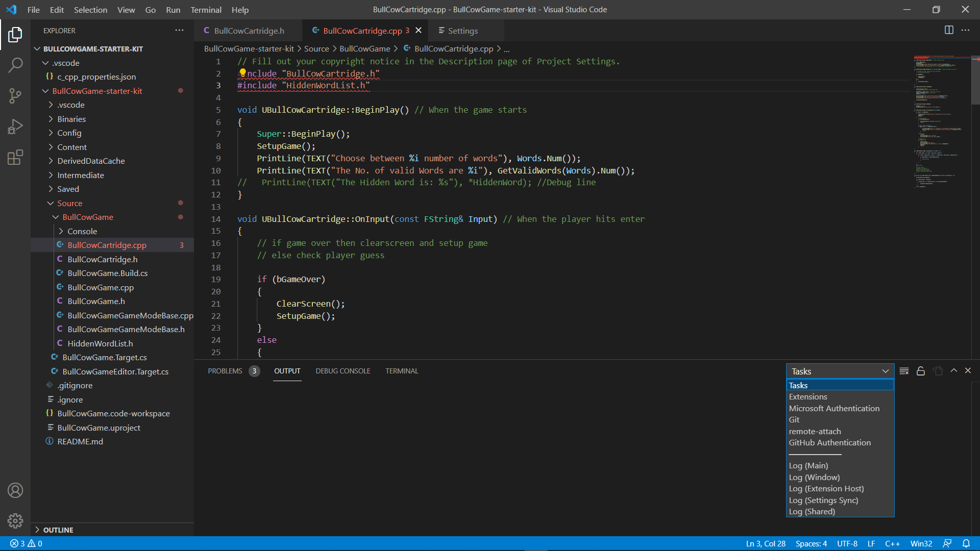The image size is (980, 551).
Task: Expand the OUTLINE section at bottom
Action: pyautogui.click(x=58, y=530)
